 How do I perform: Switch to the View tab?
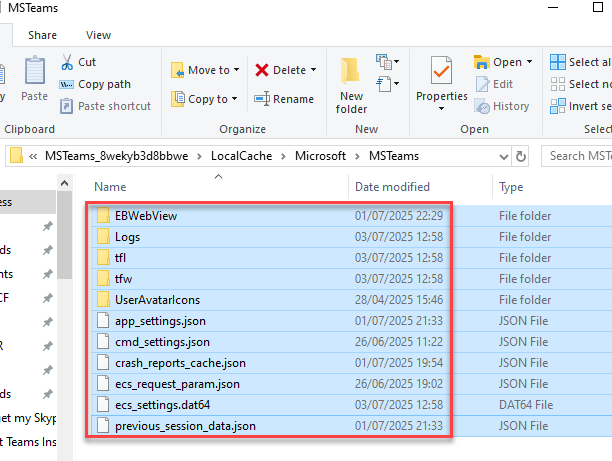(x=98, y=35)
